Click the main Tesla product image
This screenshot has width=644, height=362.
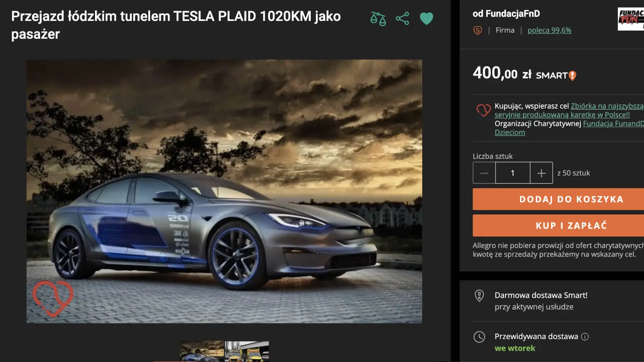tap(224, 191)
